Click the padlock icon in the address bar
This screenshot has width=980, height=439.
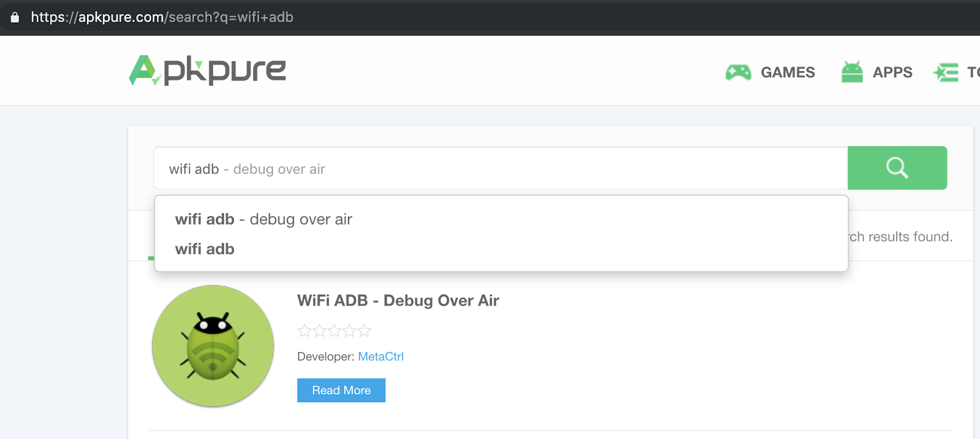pos(15,17)
